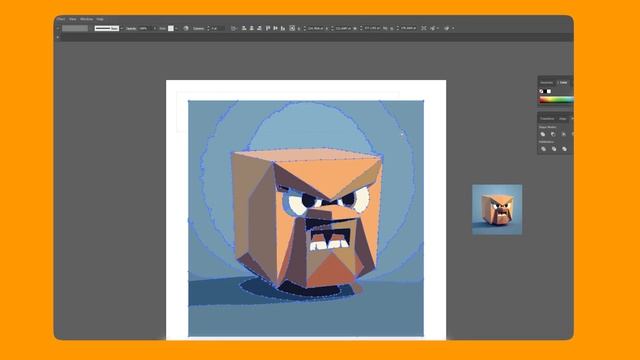Click the traced angry cube artwork on artboard
This screenshot has width=640, height=360.
pos(306,218)
